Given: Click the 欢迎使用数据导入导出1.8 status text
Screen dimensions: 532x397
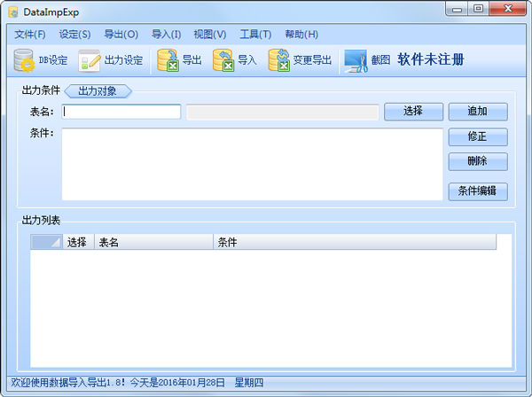Looking at the screenshot, I should pyautogui.click(x=68, y=383).
